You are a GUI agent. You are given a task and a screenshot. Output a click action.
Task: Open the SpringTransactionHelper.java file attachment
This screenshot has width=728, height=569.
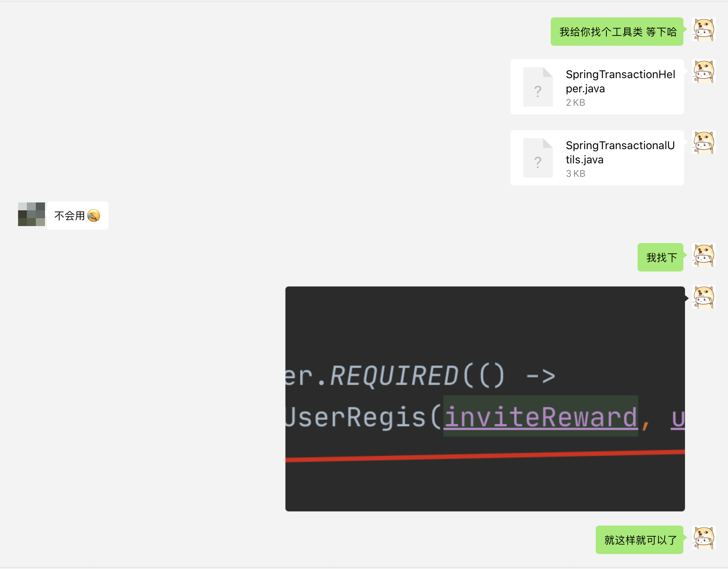pos(597,87)
